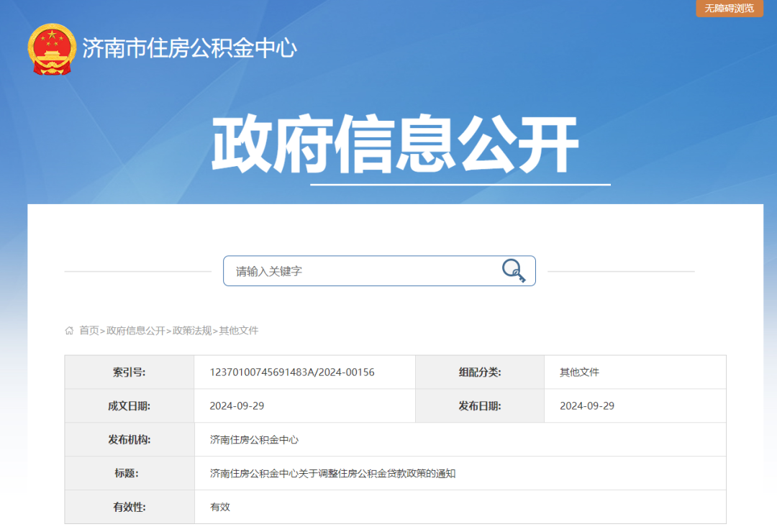Click 其他文件 value in 组配分类 row

(579, 372)
